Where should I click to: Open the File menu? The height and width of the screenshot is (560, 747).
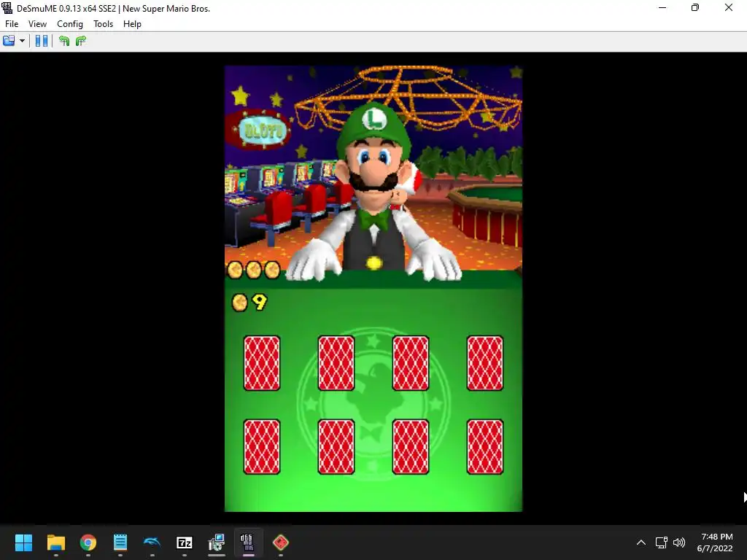12,24
